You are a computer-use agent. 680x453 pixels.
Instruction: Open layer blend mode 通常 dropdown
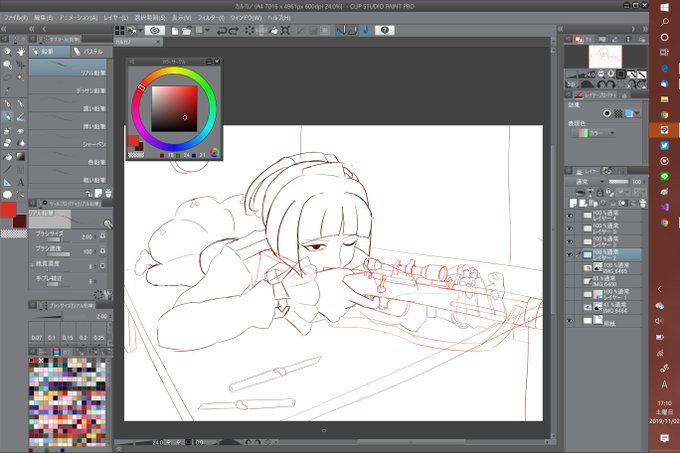pyautogui.click(x=588, y=182)
